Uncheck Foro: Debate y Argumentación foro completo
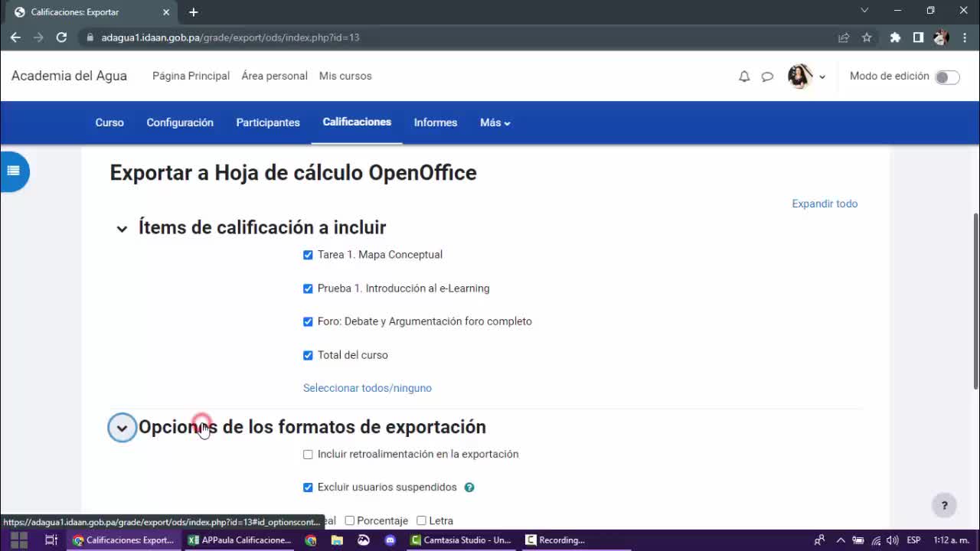The image size is (980, 551). (x=308, y=322)
